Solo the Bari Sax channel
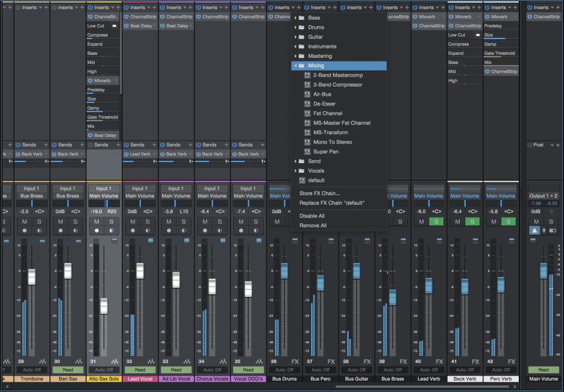 click(x=75, y=222)
